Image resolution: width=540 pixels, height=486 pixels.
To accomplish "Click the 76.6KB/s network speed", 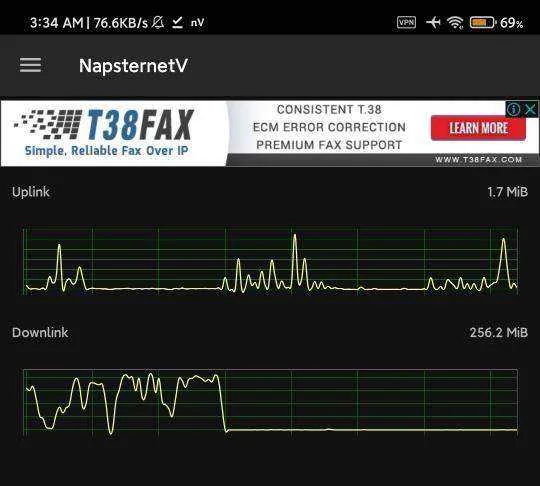I will (121, 23).
